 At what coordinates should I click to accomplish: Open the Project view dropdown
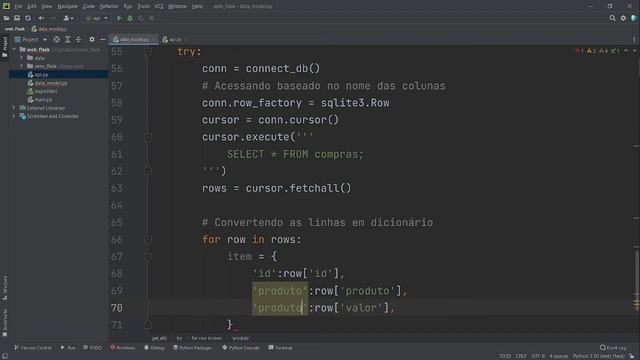[31, 40]
